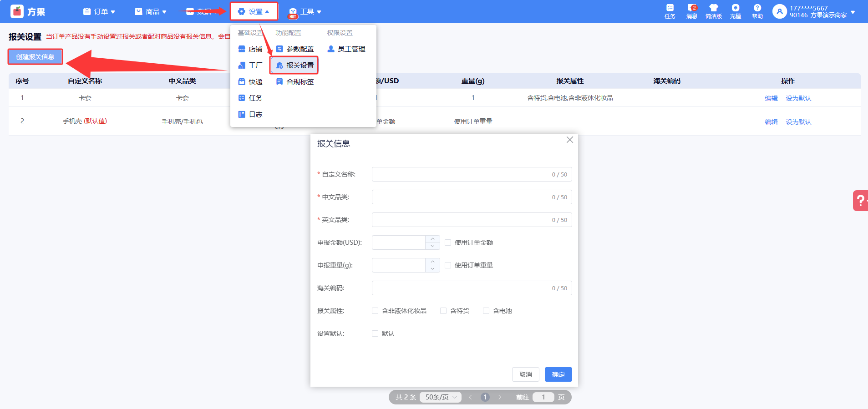Increase 申报金额 using the up stepper arrow
The image size is (868, 409).
pos(432,239)
